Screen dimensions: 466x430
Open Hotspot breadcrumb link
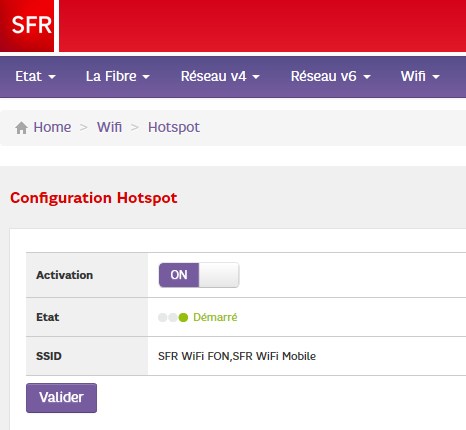point(174,127)
